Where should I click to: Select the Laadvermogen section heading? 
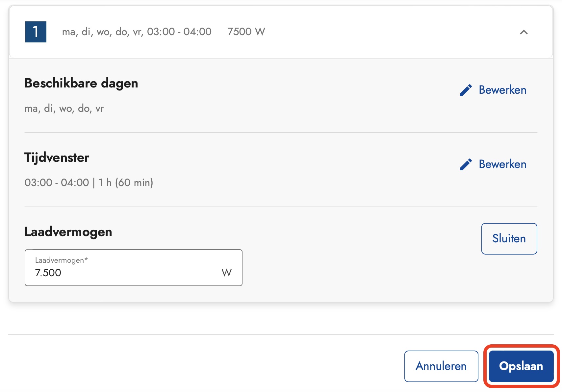[68, 232]
